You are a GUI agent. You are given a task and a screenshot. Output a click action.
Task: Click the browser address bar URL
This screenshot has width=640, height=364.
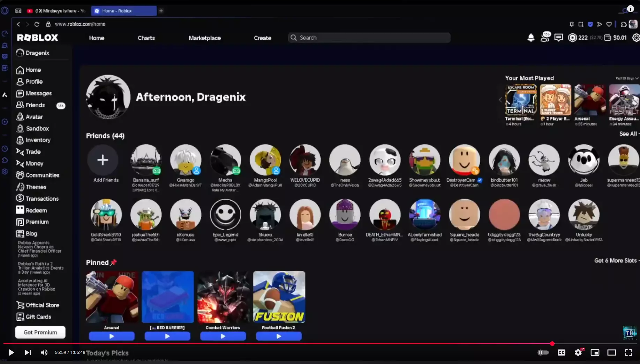pos(80,24)
